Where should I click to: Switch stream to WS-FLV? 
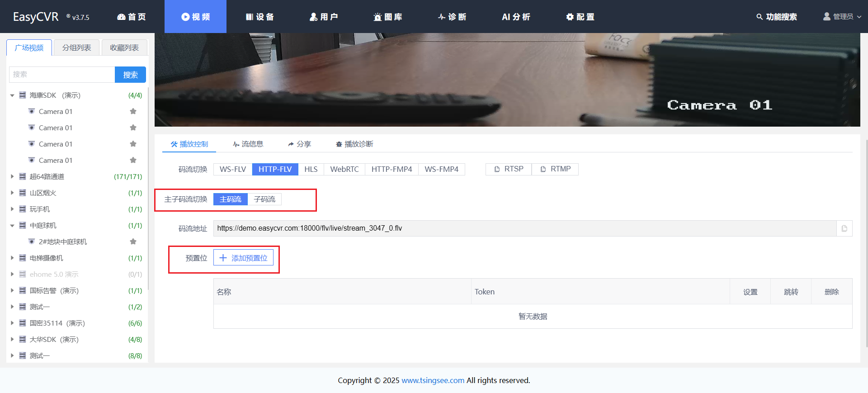233,169
